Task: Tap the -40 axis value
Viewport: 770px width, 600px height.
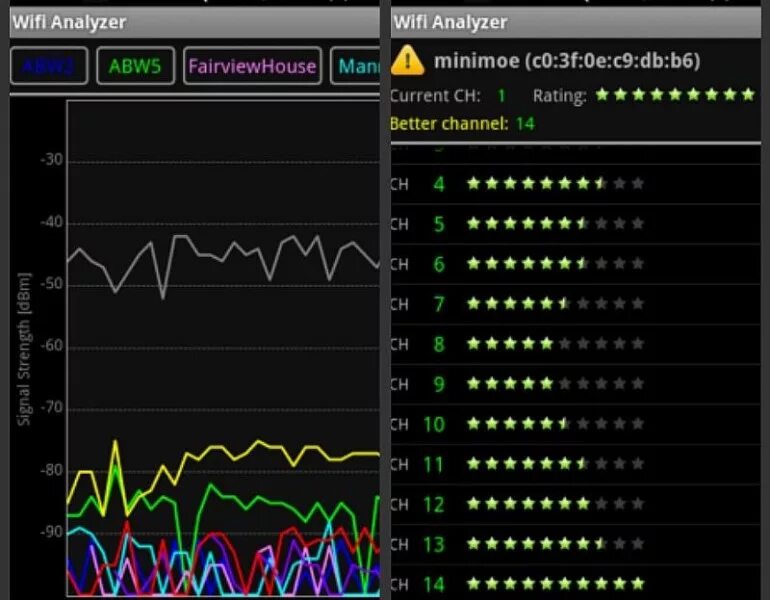Action: tap(52, 222)
